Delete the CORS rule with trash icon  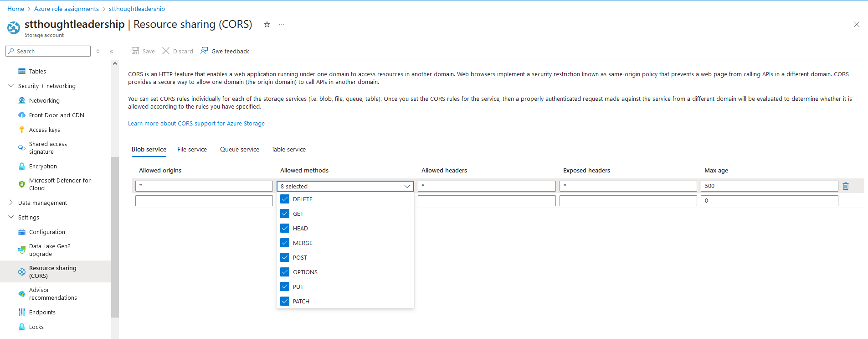[x=846, y=186]
